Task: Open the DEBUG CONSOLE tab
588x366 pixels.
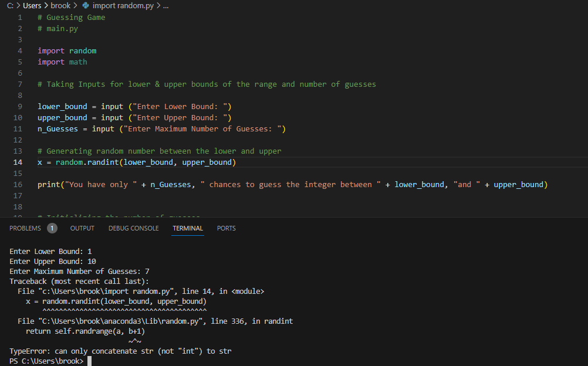Action: 133,228
